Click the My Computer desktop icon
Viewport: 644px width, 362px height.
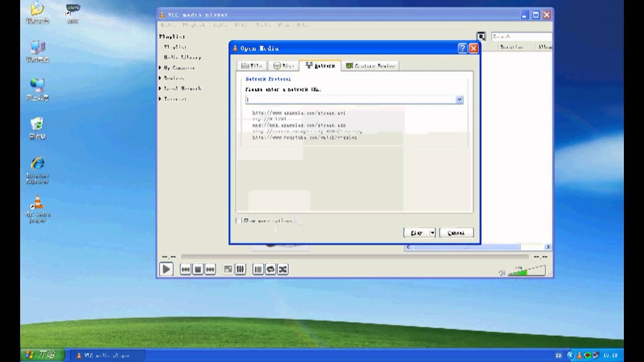(x=38, y=52)
